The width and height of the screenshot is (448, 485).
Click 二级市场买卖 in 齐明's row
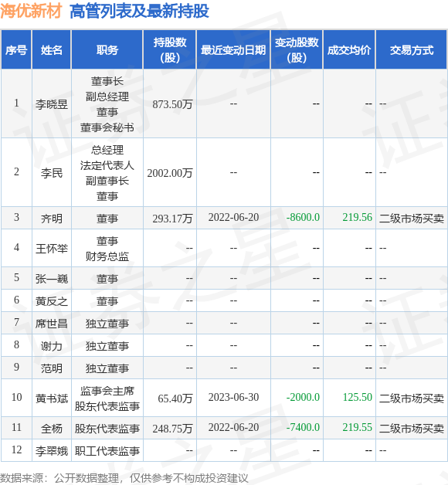coord(412,219)
